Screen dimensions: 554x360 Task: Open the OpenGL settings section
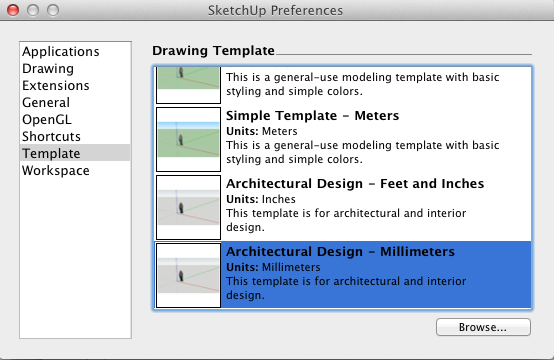[47, 119]
